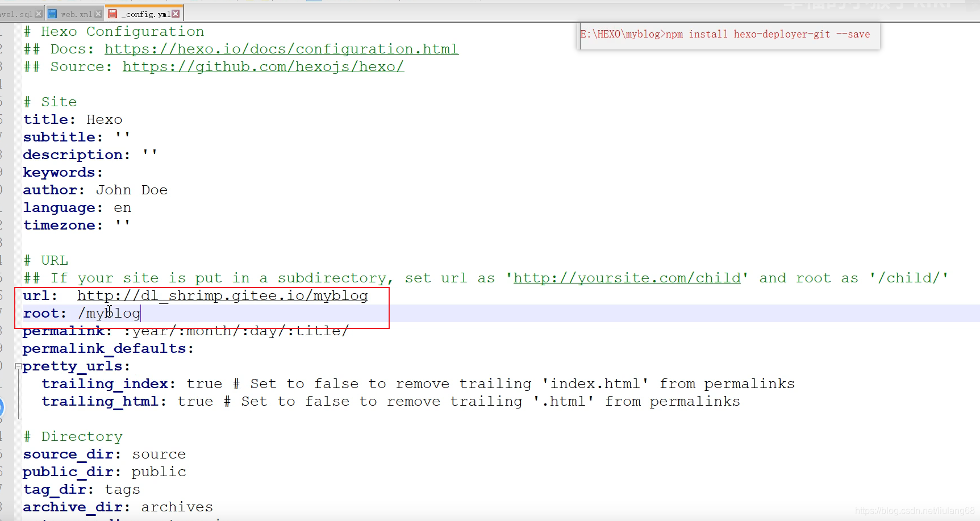Click the 'keywords:' key
Viewport: 980px width, 521px height.
[x=63, y=173]
